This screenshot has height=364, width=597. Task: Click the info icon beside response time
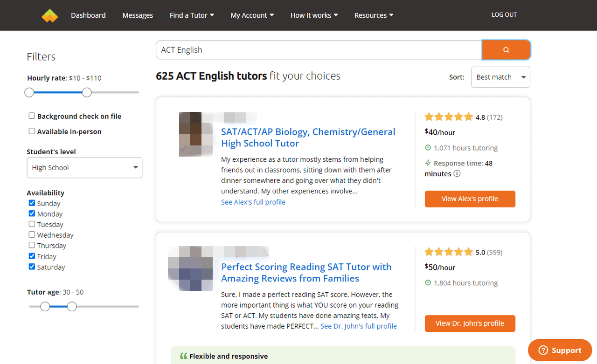(458, 173)
